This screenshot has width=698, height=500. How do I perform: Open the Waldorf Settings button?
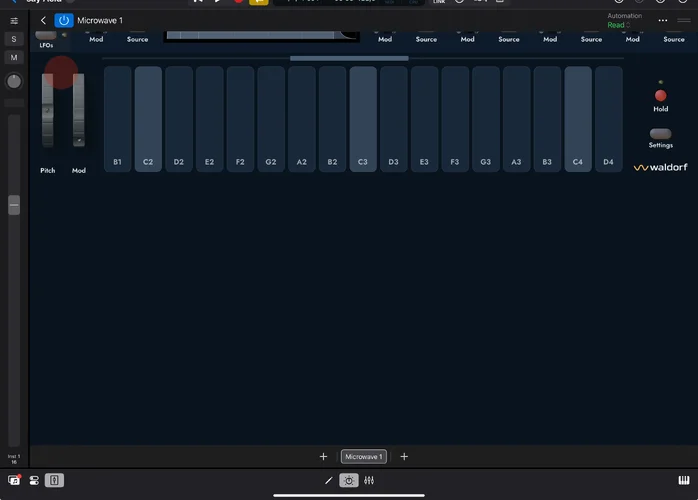click(x=660, y=133)
